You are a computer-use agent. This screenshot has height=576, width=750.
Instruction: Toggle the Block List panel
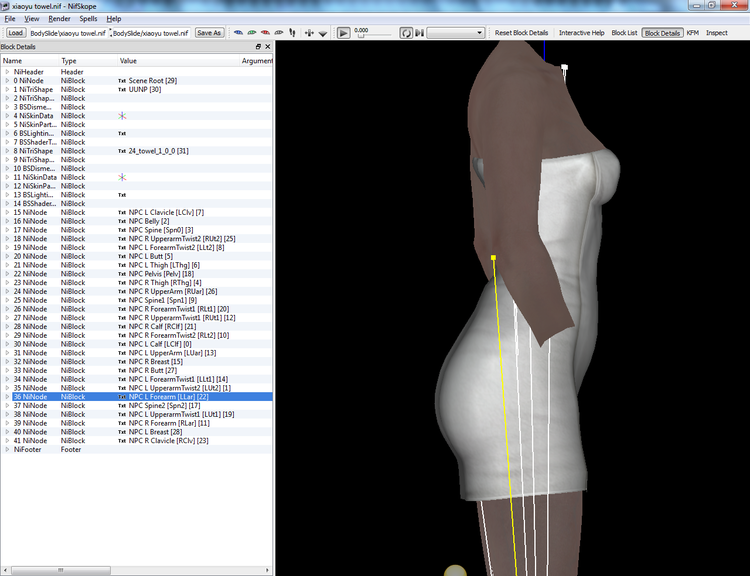tap(624, 33)
